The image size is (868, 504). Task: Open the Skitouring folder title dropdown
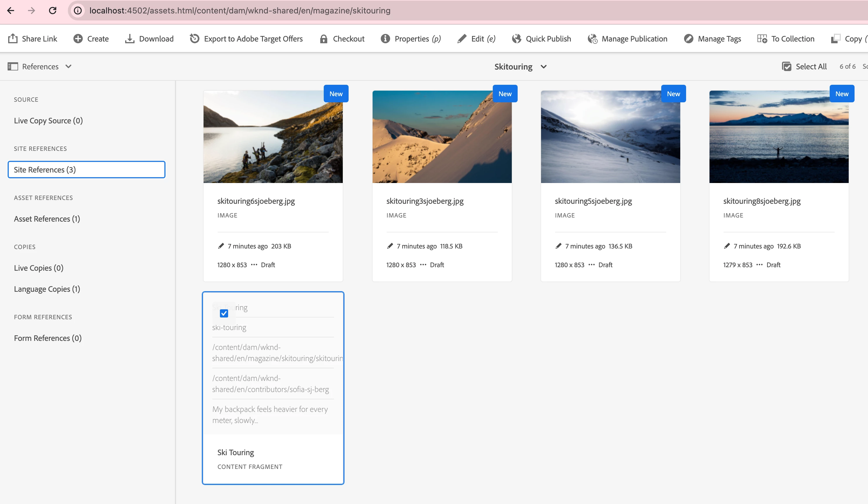pos(544,67)
